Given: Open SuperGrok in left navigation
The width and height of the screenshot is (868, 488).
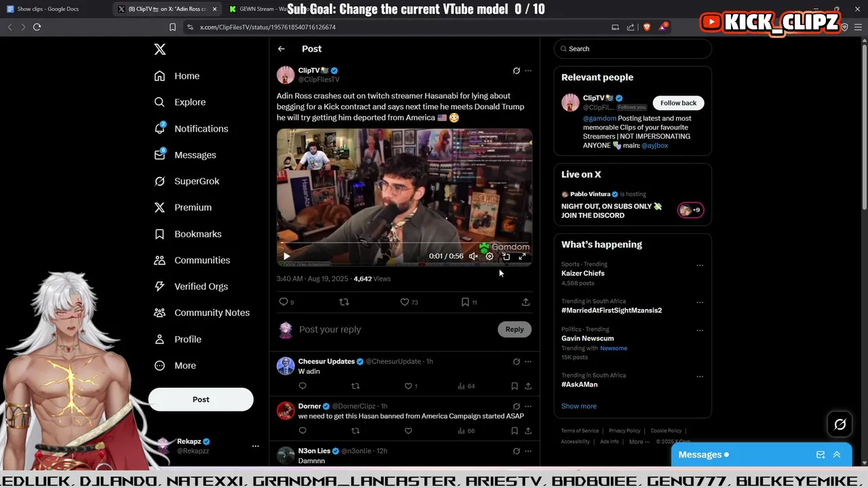Looking at the screenshot, I should (186, 181).
